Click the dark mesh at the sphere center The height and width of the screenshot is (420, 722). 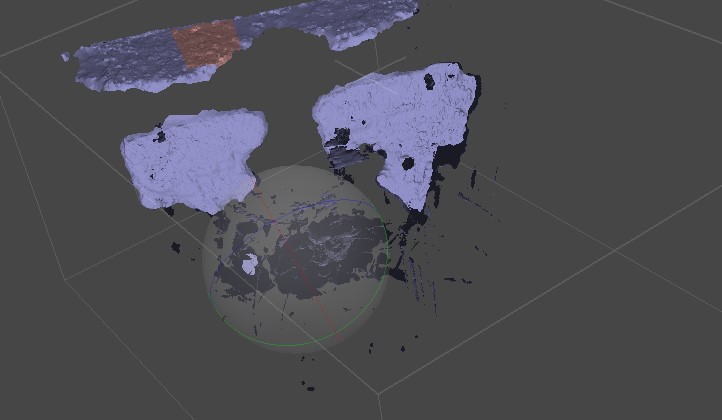point(327,258)
